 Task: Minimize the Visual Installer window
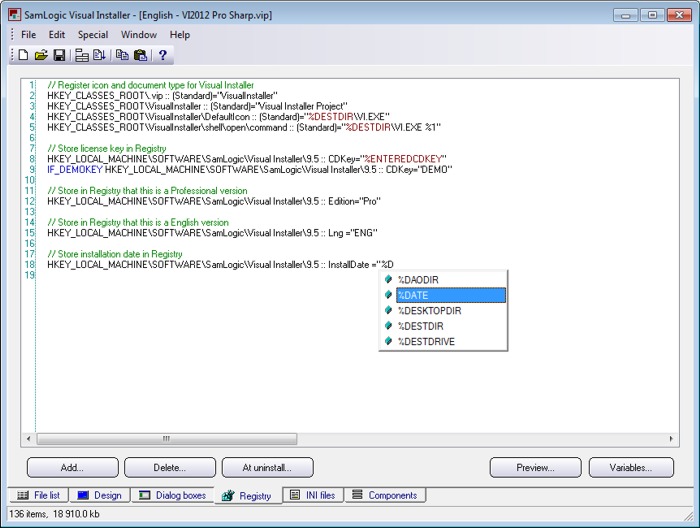coord(625,15)
